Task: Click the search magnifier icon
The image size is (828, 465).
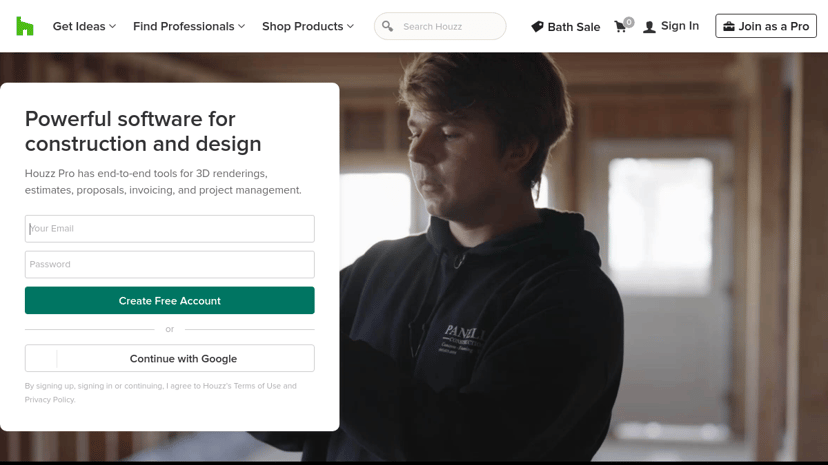Action: pyautogui.click(x=388, y=26)
